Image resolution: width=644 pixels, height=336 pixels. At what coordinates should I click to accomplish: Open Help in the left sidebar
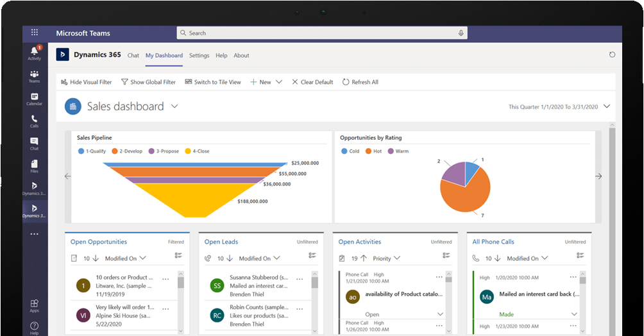pyautogui.click(x=35, y=328)
